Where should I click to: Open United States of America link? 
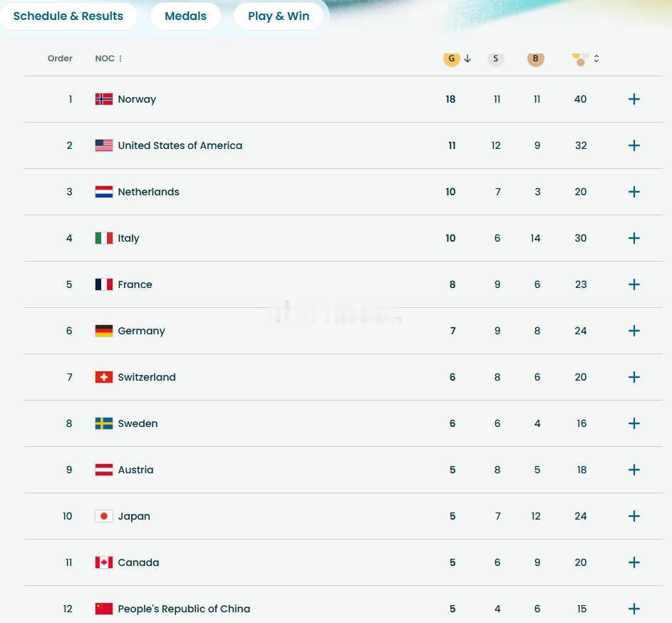180,145
